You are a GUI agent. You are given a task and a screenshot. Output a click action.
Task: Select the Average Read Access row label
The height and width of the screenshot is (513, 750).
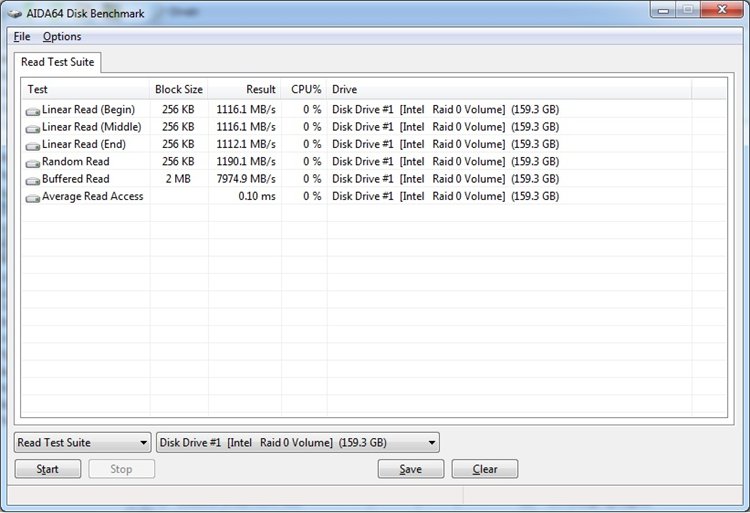(x=93, y=196)
